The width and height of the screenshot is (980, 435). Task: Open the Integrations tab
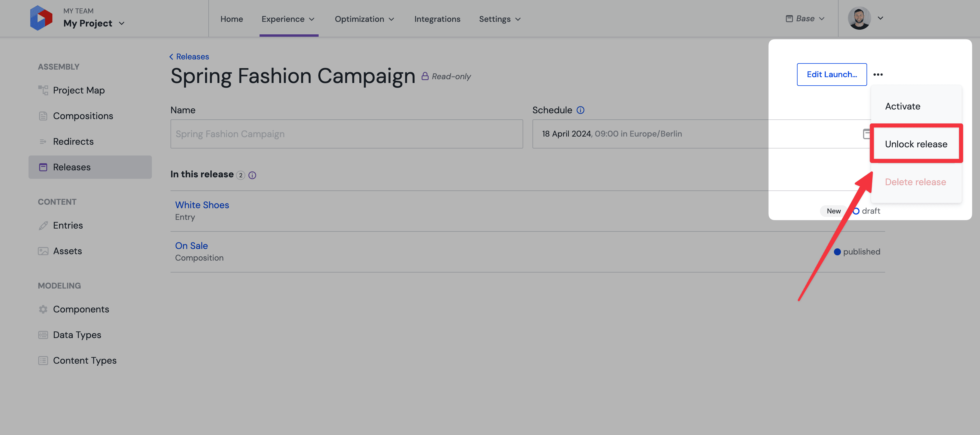pos(437,19)
